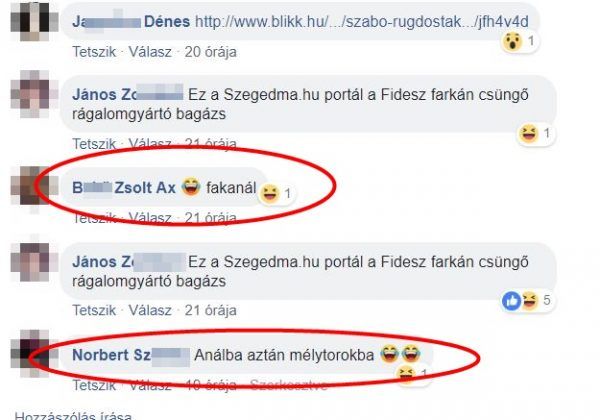Like the Dénes comment with Tetszik
Viewport: 600px width, 420px height.
coord(94,52)
